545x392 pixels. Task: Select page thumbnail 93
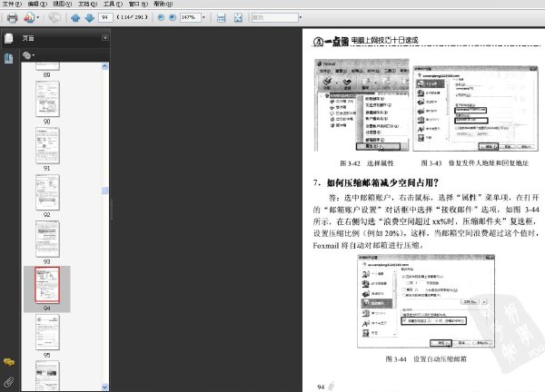(47, 239)
